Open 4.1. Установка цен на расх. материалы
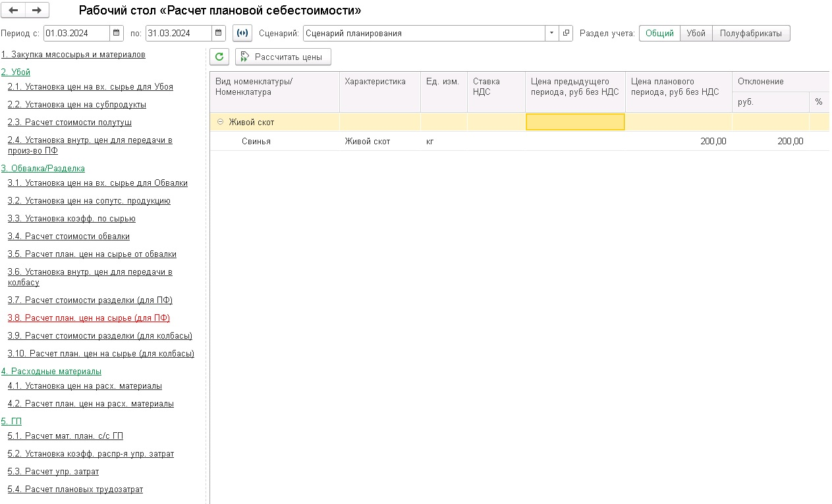 click(x=85, y=386)
